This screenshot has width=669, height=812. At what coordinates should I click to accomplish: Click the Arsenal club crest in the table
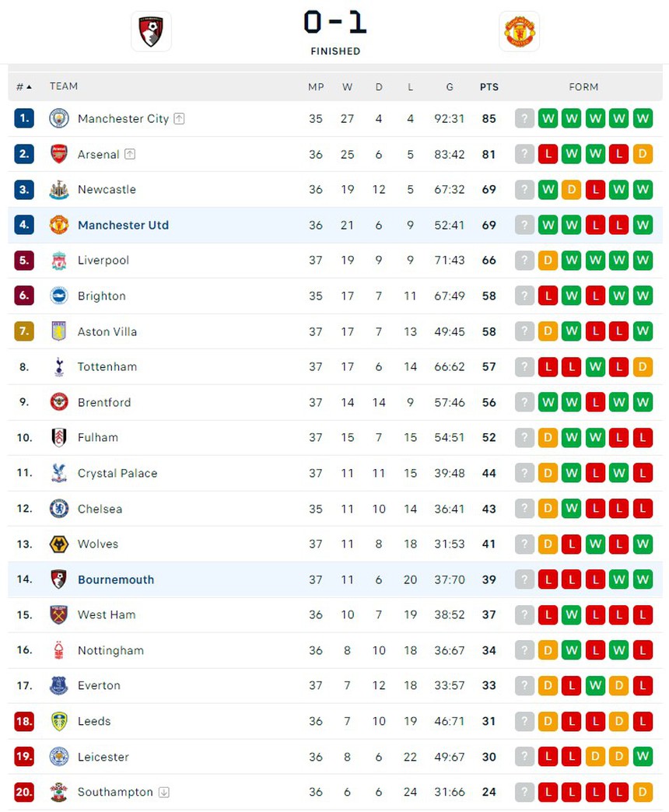(59, 154)
